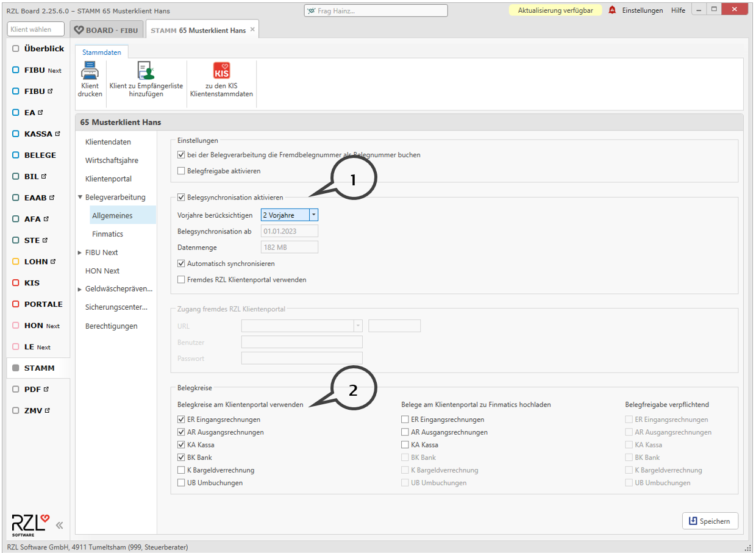
Task: Open the Hilfe menu
Action: point(678,10)
